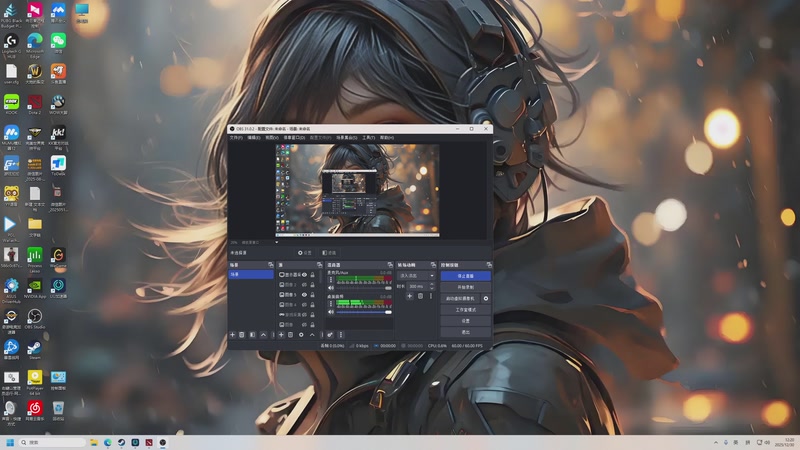This screenshot has width=800, height=450.
Task: Open OBS Studio desktop shortcut
Action: coord(35,319)
